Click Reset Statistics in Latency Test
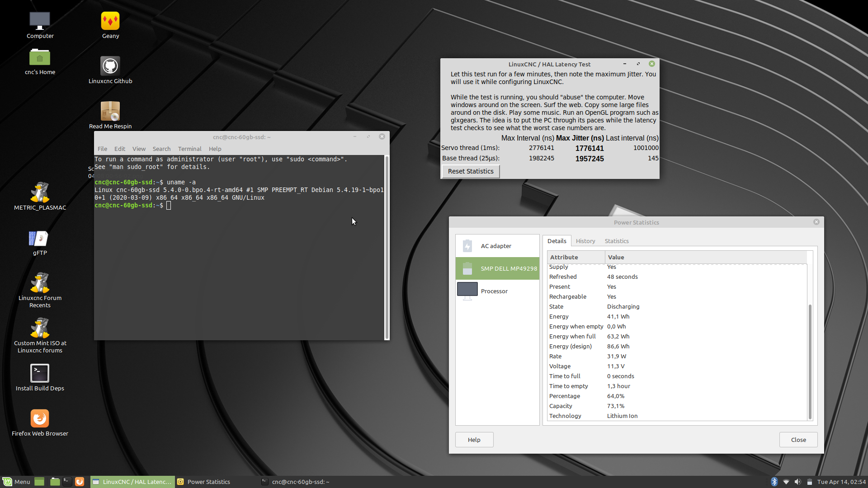This screenshot has height=488, width=868. (x=471, y=171)
